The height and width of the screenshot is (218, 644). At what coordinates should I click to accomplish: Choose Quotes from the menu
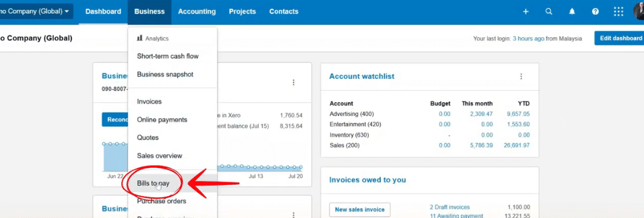pyautogui.click(x=173, y=137)
